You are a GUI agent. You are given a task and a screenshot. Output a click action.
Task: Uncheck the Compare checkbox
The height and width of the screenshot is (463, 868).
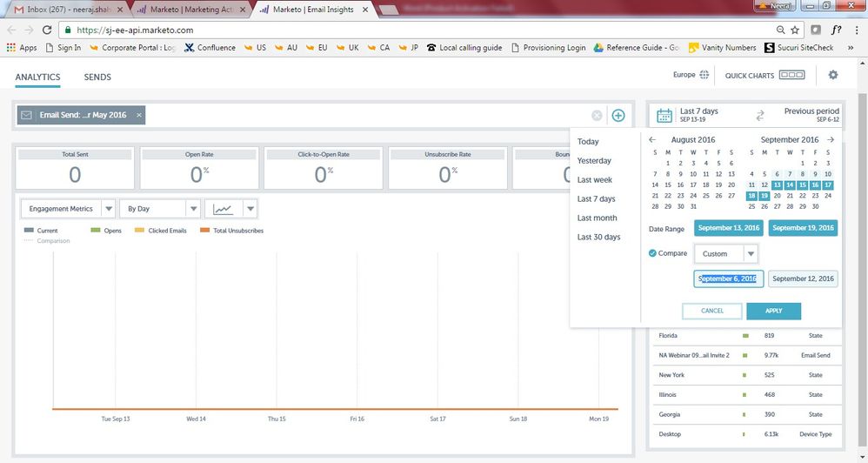(x=653, y=253)
